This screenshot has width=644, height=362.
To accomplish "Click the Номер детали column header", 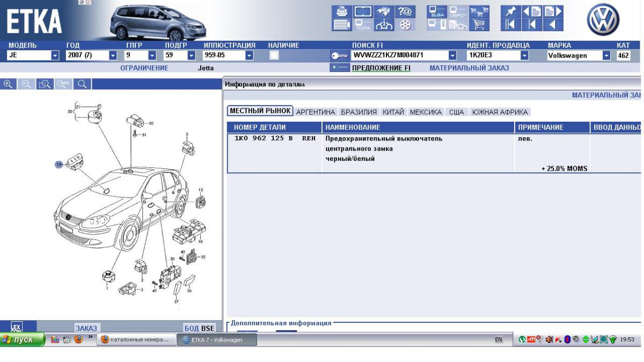I will click(x=275, y=127).
